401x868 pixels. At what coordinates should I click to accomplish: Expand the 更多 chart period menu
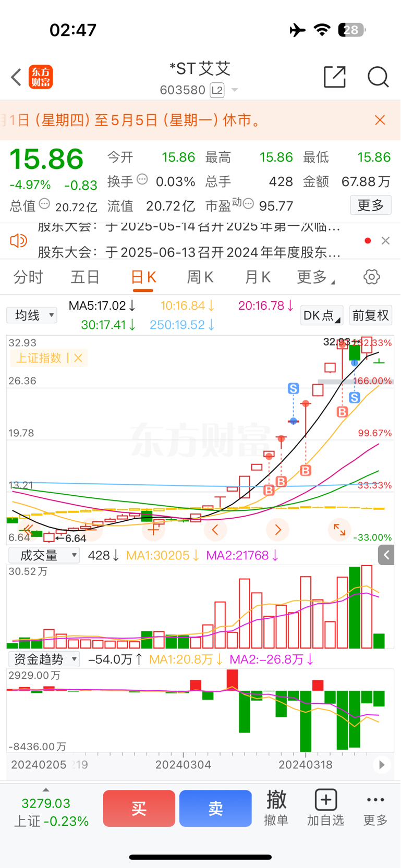coord(315,277)
